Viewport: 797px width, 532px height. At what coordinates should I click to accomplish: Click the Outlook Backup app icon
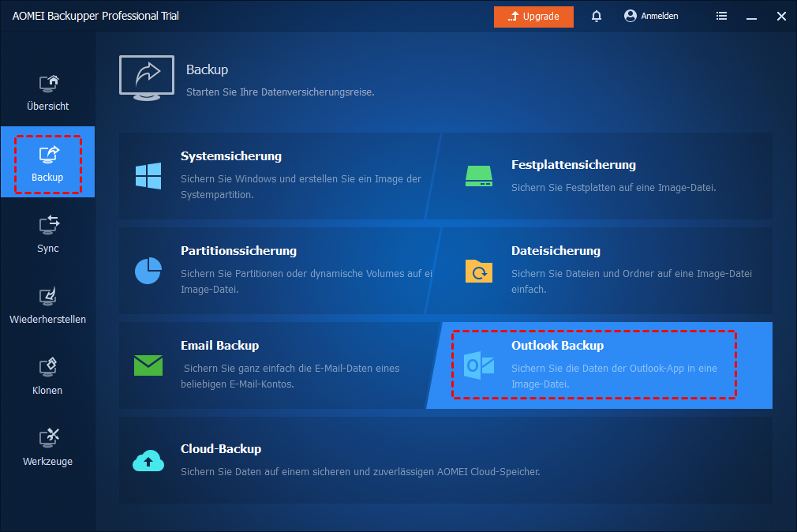(479, 365)
